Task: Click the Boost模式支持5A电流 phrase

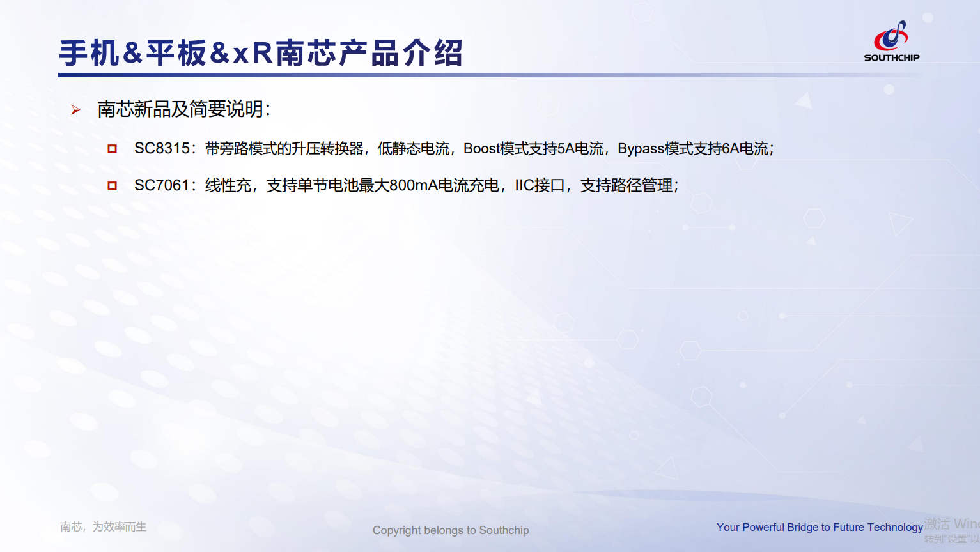Action: click(533, 149)
